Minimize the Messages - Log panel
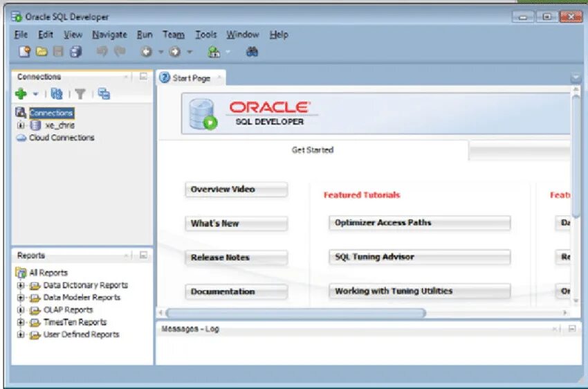Screen dimensions: 588x389 coord(572,329)
